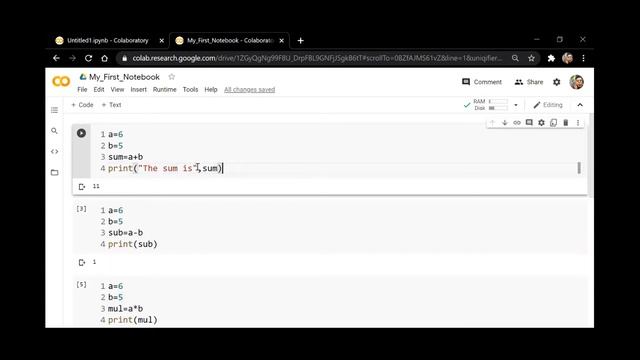The width and height of the screenshot is (640, 360).
Task: Add a comment to the cell
Action: pos(529,122)
